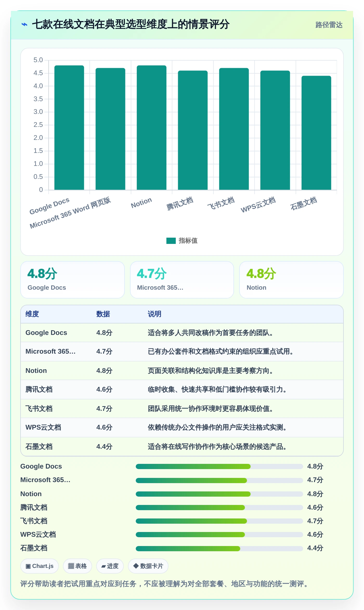Screen dimensions: 364x610
Task: Click the Microsoft 365… progress bar
Action: [219, 481]
